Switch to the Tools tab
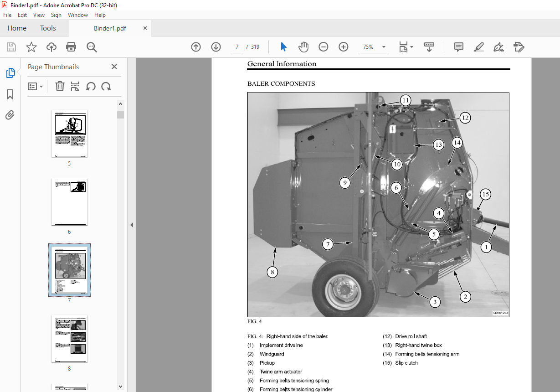The height and width of the screenshot is (392, 560). pyautogui.click(x=48, y=28)
